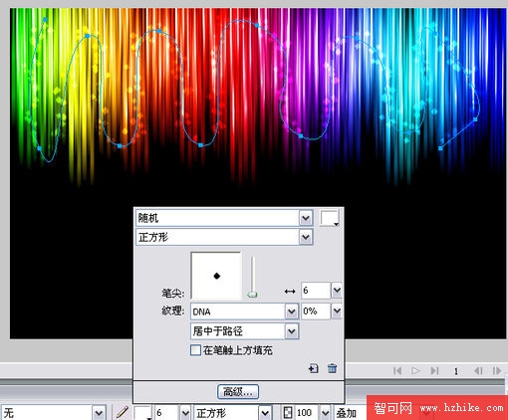Jump to the first frame
The height and width of the screenshot is (420, 508).
[x=397, y=370]
